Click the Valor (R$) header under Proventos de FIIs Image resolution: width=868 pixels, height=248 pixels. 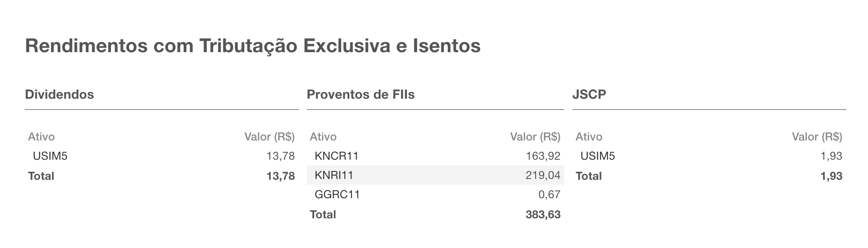(535, 137)
